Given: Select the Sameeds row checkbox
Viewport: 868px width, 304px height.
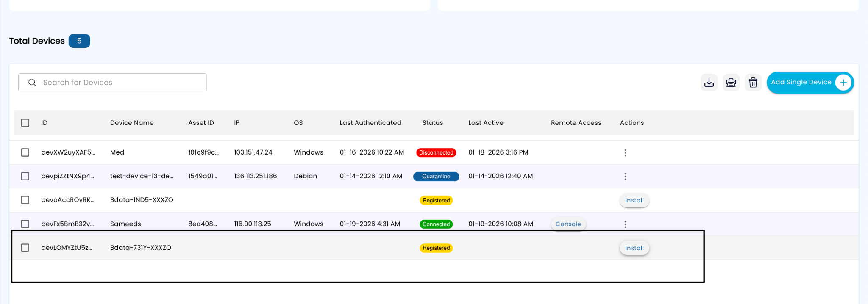Looking at the screenshot, I should tap(25, 224).
